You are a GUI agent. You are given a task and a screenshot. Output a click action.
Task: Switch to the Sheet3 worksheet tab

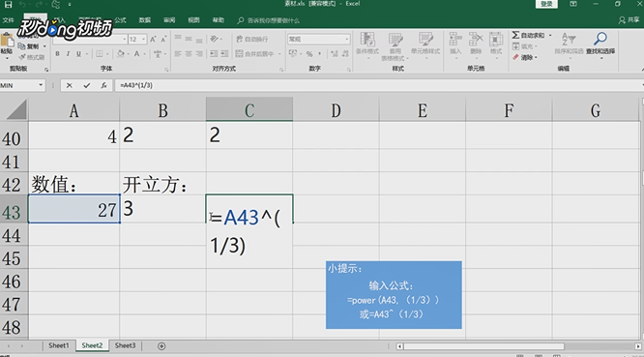pos(126,345)
